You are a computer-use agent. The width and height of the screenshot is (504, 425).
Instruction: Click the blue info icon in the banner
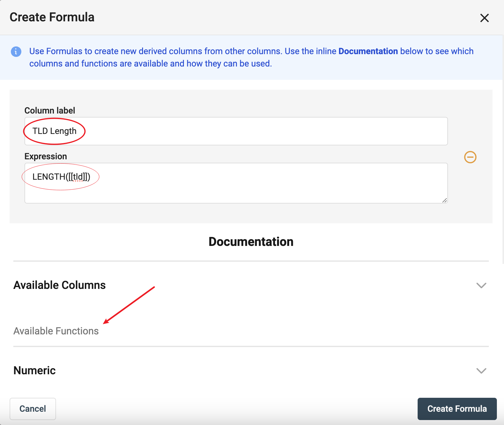tap(16, 51)
